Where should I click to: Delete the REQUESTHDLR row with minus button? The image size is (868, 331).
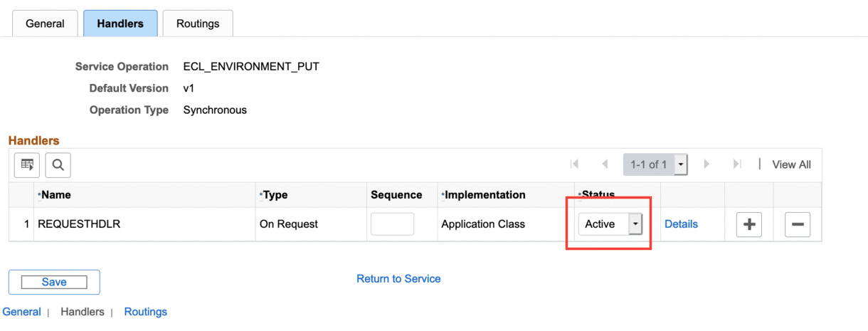coord(797,224)
